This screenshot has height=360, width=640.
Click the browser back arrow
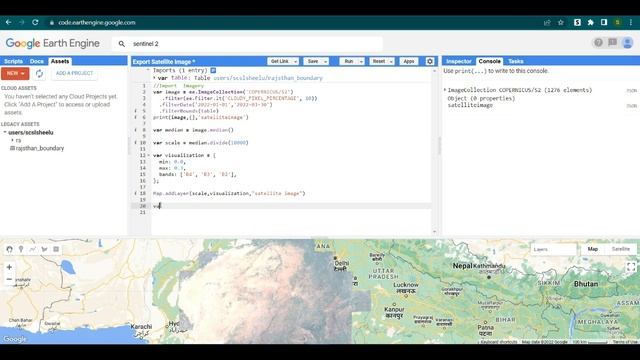[x=8, y=22]
